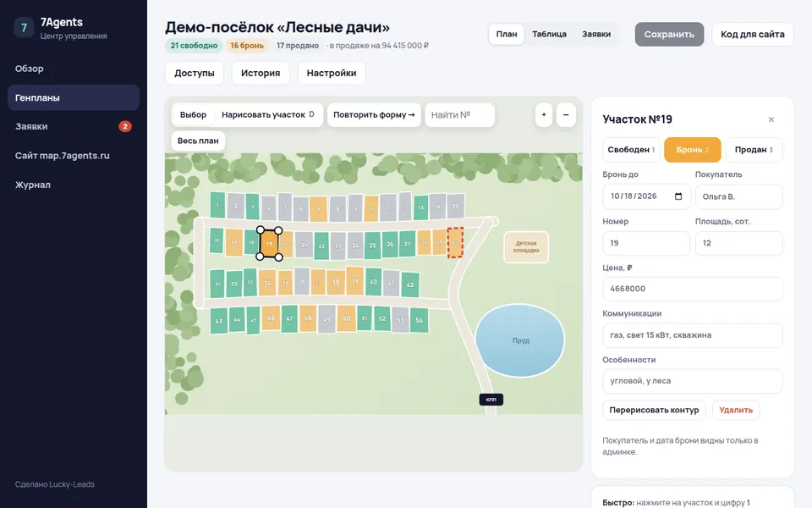812x508 pixels.
Task: Click the Цена field showing 4668000
Action: (x=693, y=289)
